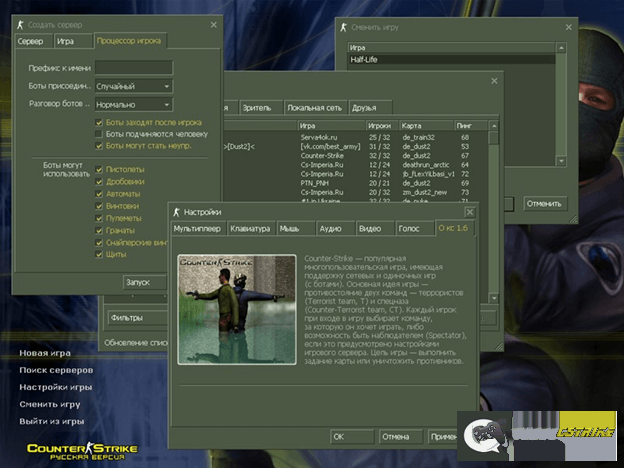624x468 pixels.
Task: Close the server browser window
Action: pyautogui.click(x=494, y=81)
